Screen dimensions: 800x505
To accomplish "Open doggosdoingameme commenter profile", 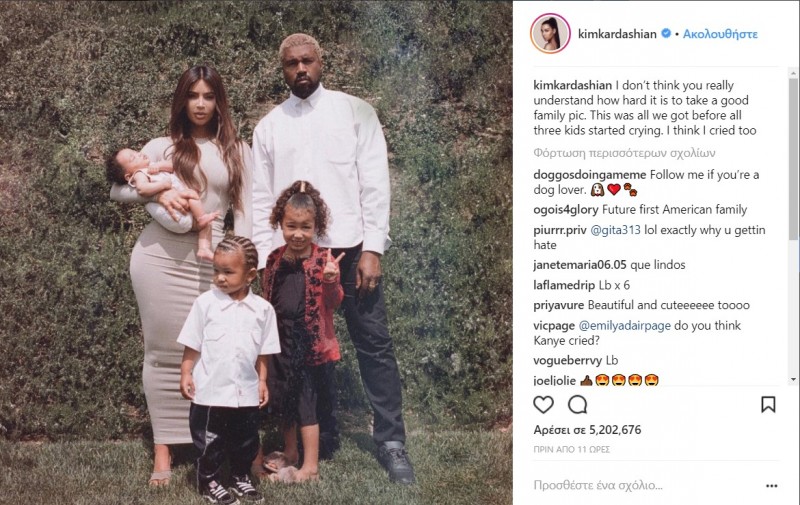I will click(590, 175).
